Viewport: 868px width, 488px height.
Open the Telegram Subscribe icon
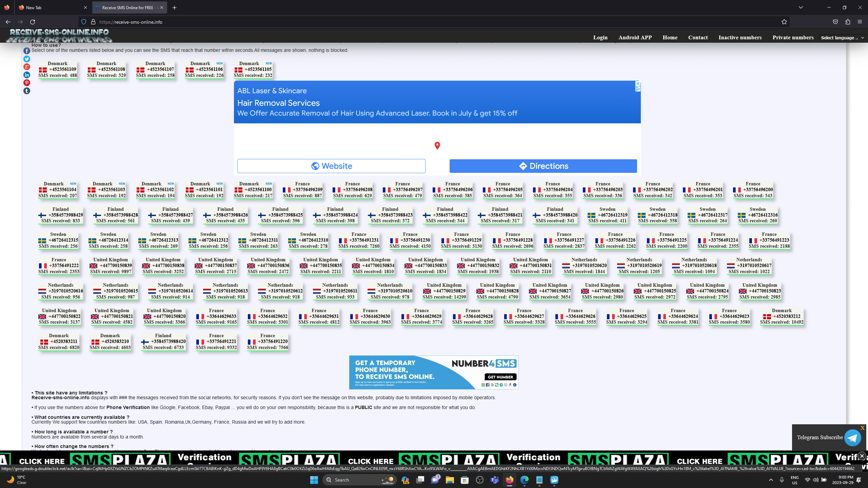852,438
